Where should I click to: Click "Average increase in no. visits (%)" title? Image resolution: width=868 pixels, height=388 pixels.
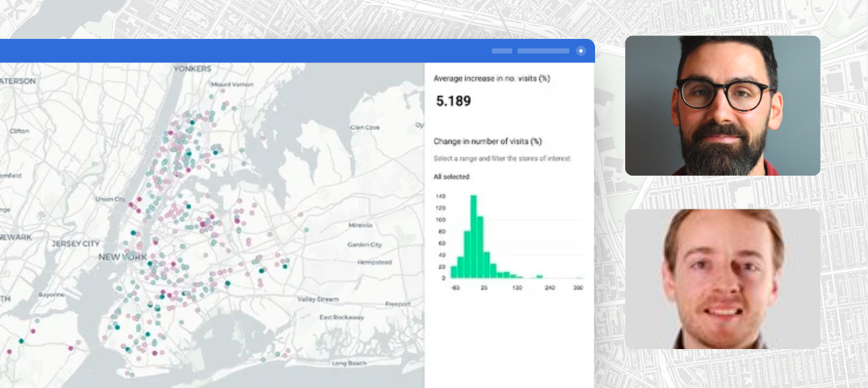tap(491, 79)
